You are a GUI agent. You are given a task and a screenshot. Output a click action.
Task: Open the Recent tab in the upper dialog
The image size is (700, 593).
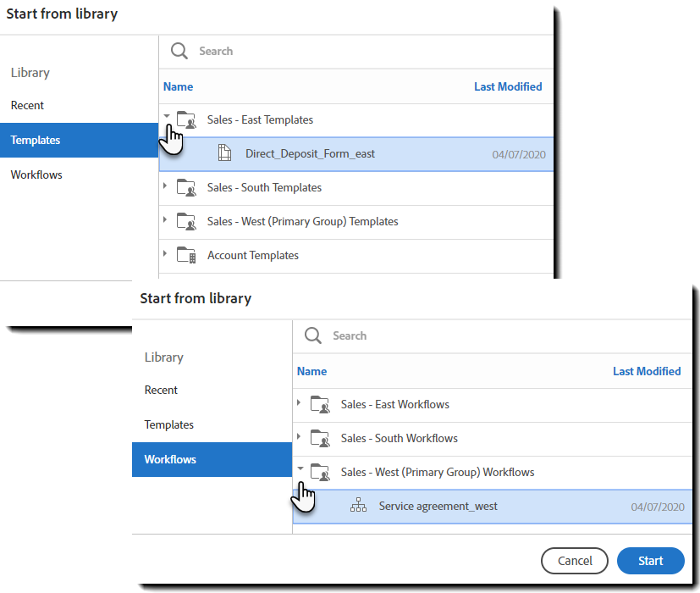tap(27, 105)
